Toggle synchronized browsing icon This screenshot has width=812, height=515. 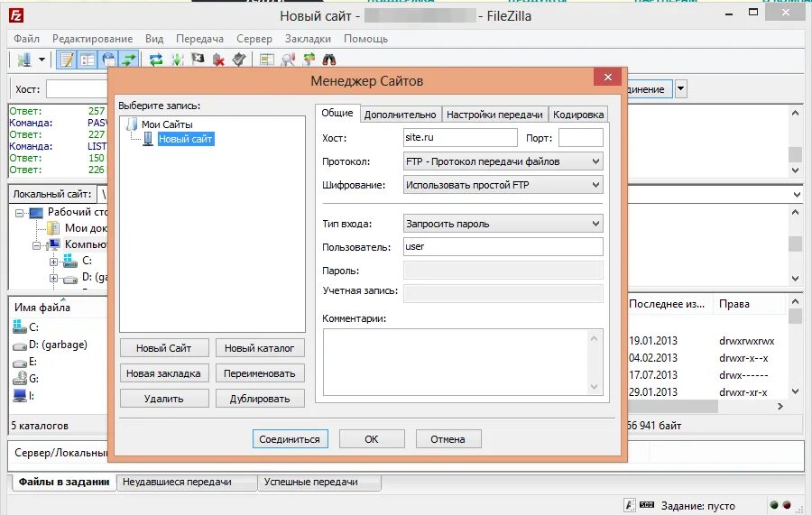pyautogui.click(x=309, y=60)
